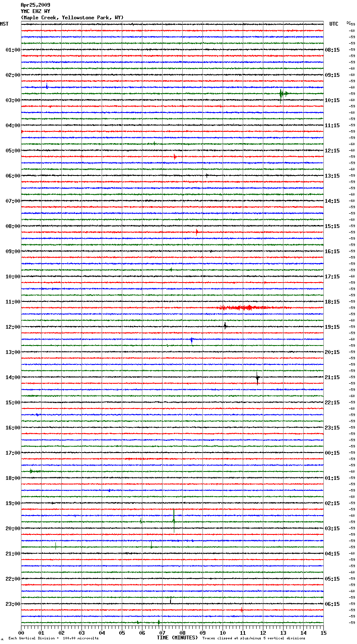The width and height of the screenshot is (357, 644).
Task: Select the '13:00' MST time label
Action: pos(13,352)
